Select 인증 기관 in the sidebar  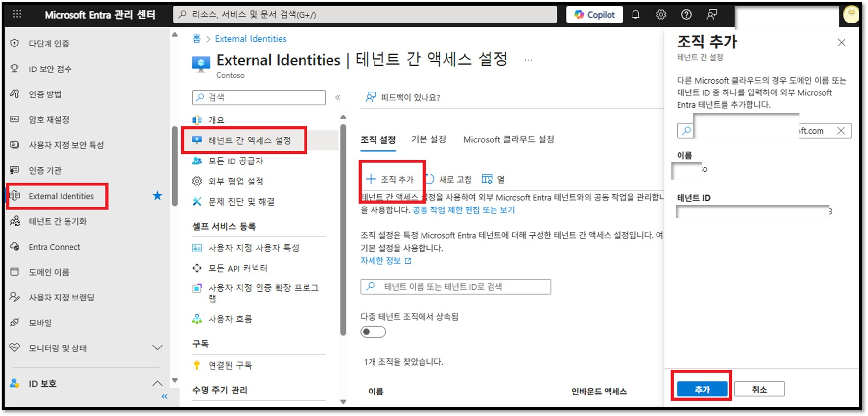(x=45, y=171)
